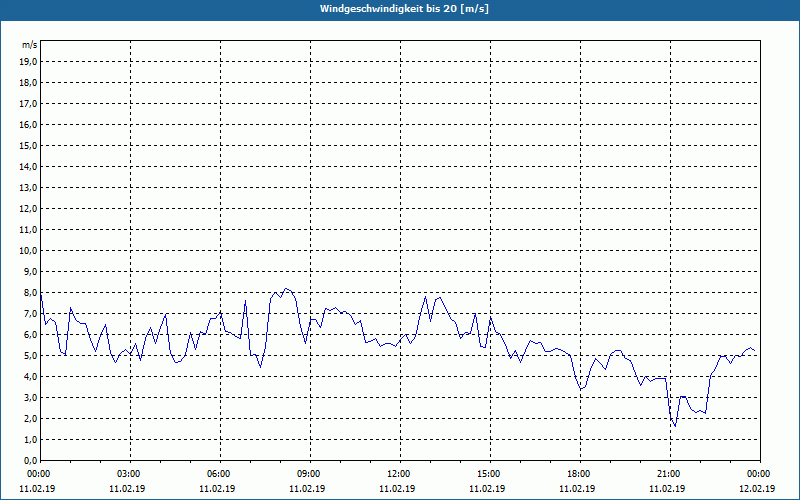
Task: Click the 'm/s' unit label on the axis
Action: [x=30, y=45]
